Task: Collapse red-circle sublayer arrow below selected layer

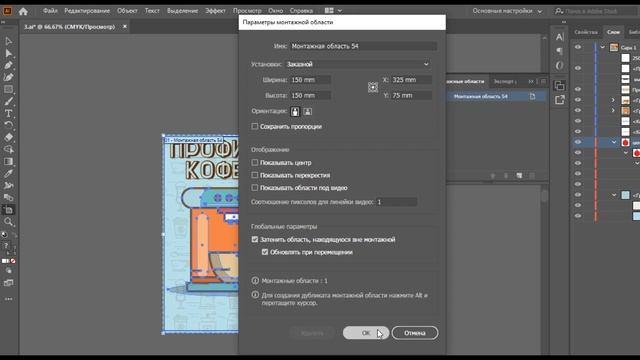Action: point(627,153)
